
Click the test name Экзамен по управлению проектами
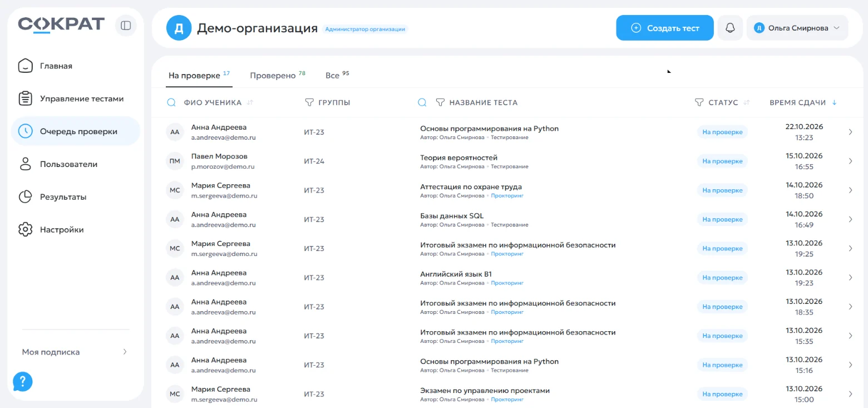(x=485, y=391)
